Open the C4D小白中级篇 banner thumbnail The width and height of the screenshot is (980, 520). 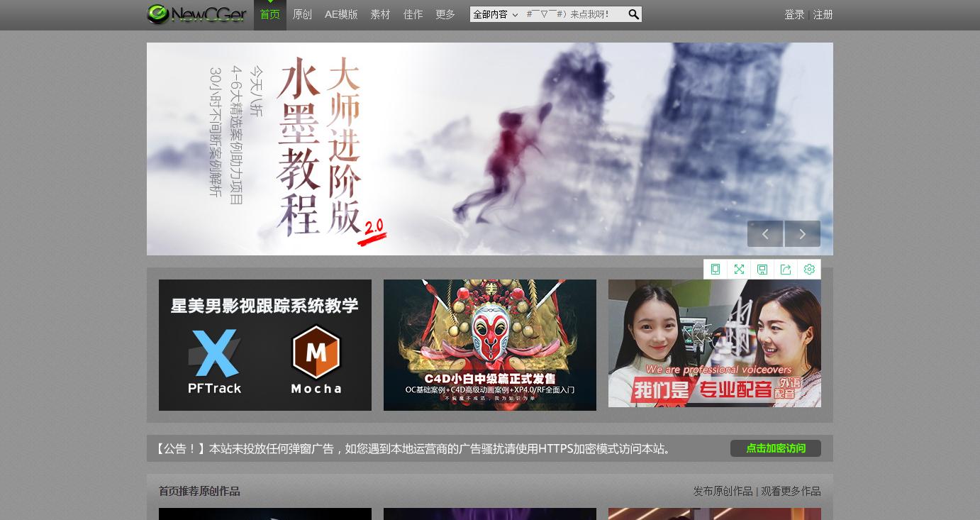pyautogui.click(x=490, y=345)
